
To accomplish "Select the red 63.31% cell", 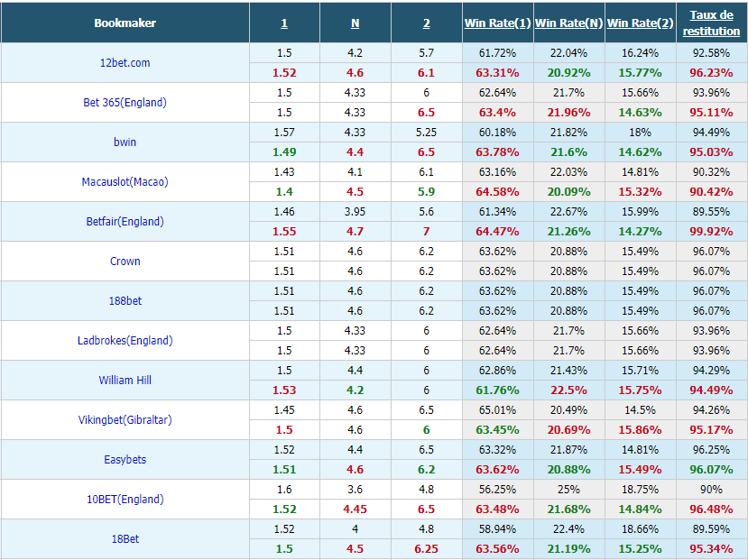I will pyautogui.click(x=497, y=73).
